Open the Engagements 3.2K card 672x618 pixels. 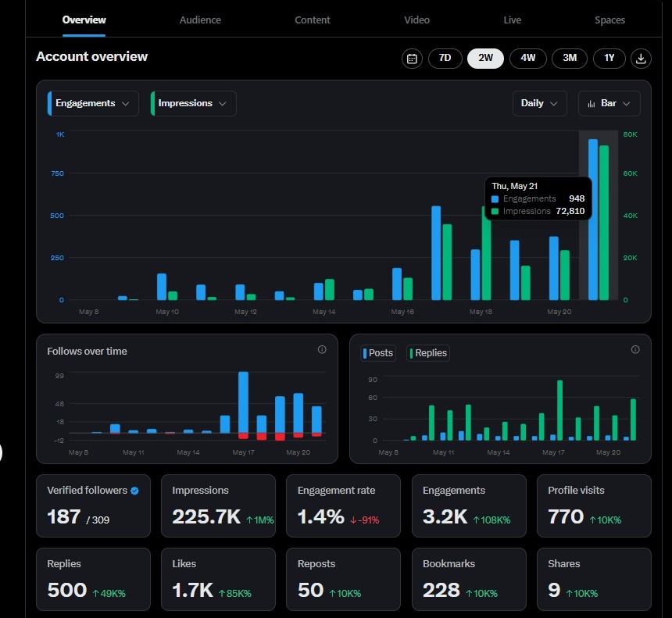(x=469, y=505)
